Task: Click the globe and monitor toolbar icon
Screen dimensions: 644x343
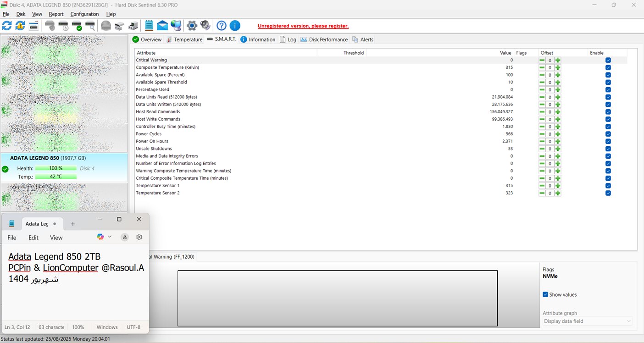Action: click(x=176, y=26)
